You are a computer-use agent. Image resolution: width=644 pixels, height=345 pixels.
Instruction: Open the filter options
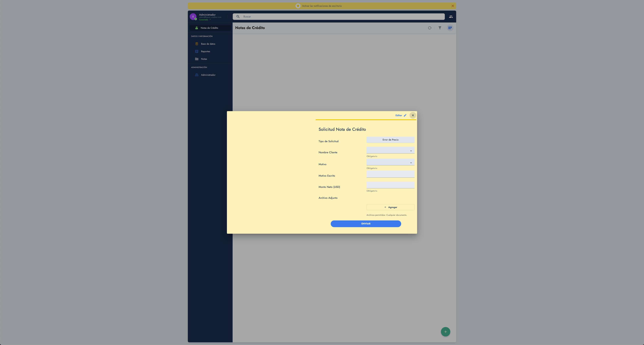tap(440, 28)
